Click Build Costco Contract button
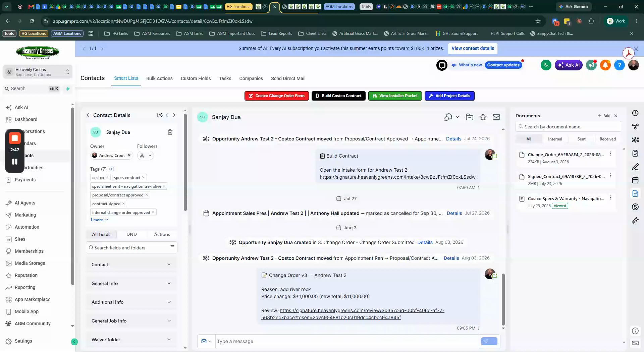The width and height of the screenshot is (644, 352). [338, 96]
